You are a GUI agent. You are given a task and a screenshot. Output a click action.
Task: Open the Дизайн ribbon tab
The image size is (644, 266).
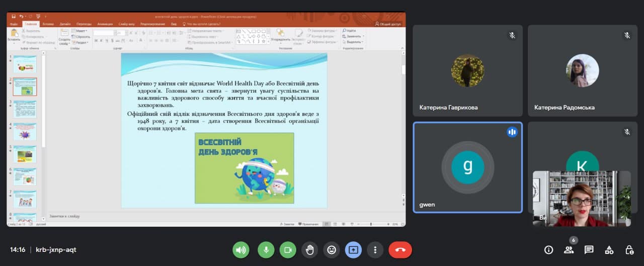click(65, 24)
